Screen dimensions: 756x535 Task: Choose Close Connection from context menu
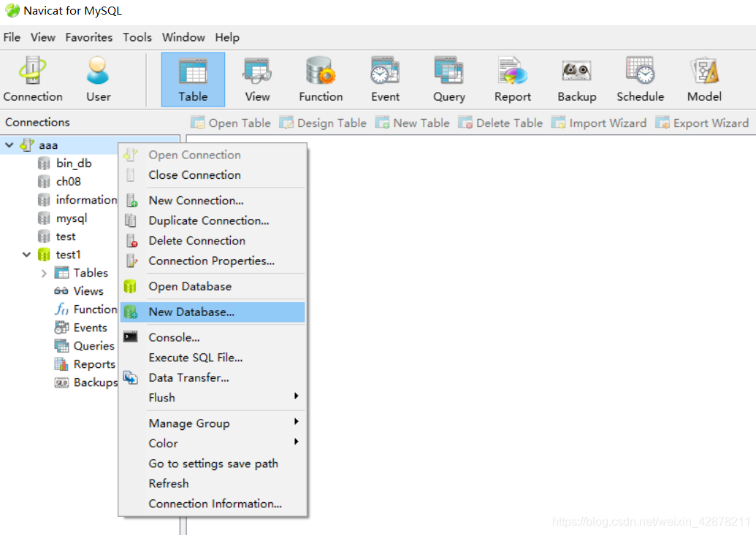click(213, 175)
